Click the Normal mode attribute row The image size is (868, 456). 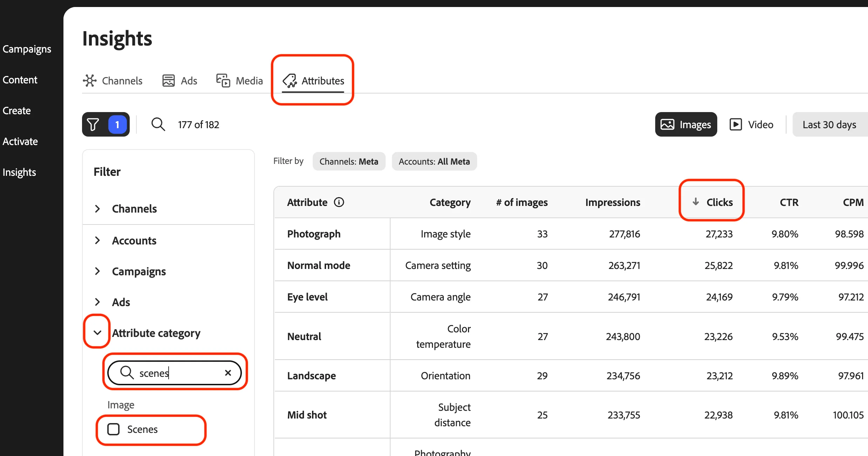[x=571, y=265]
